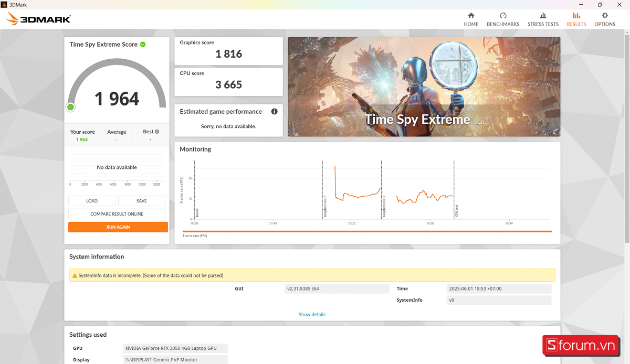Select the BENCHMARKS menu label
The width and height of the screenshot is (630, 364).
point(503,24)
